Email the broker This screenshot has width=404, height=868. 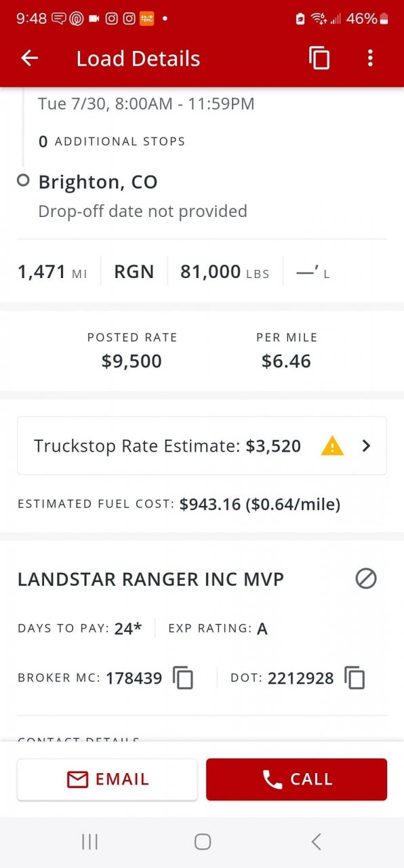point(107,780)
